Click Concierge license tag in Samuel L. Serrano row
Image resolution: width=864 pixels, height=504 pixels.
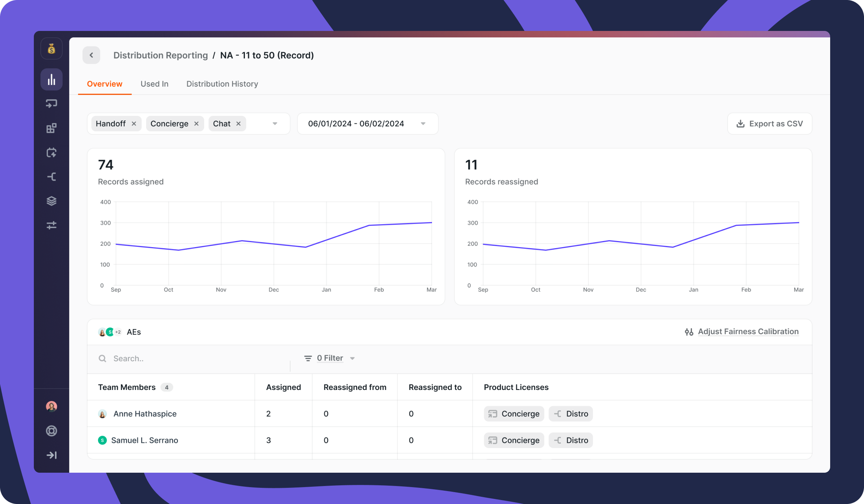[514, 440]
